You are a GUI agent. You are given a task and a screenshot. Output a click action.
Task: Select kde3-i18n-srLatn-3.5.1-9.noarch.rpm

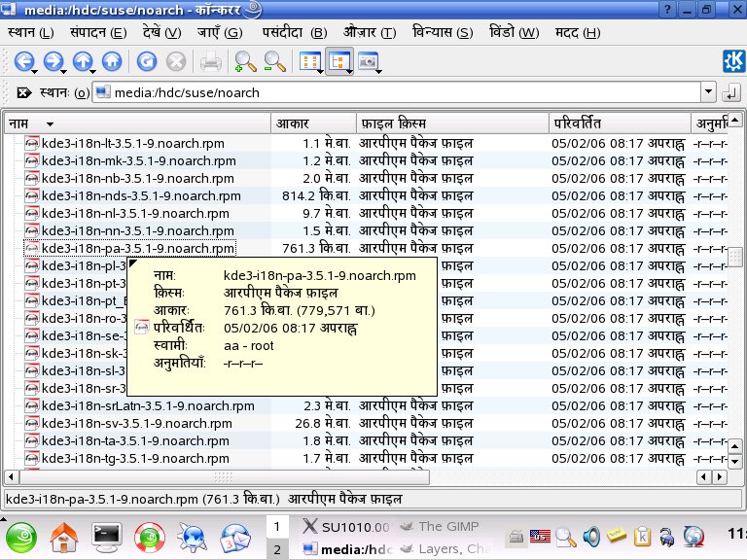tap(148, 405)
